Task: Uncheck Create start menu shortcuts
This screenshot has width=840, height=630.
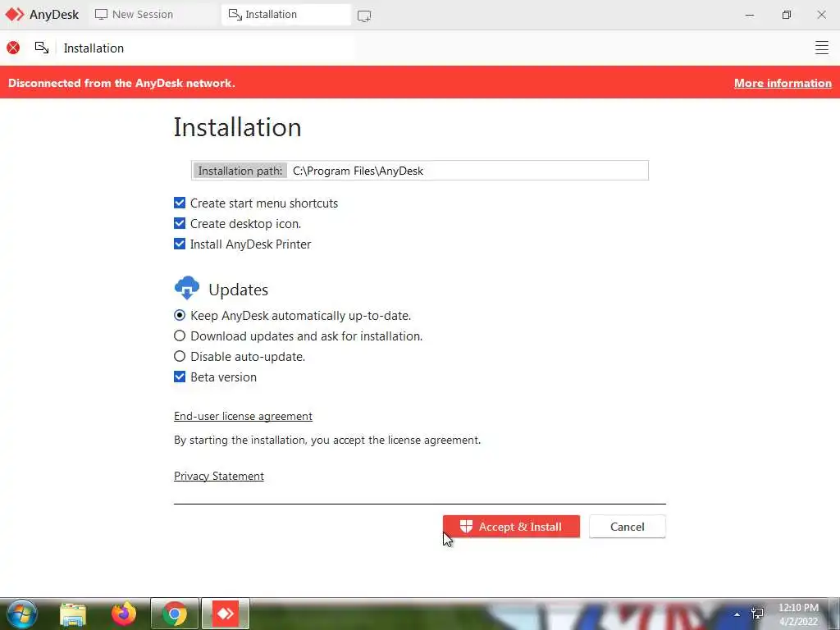Action: click(180, 203)
